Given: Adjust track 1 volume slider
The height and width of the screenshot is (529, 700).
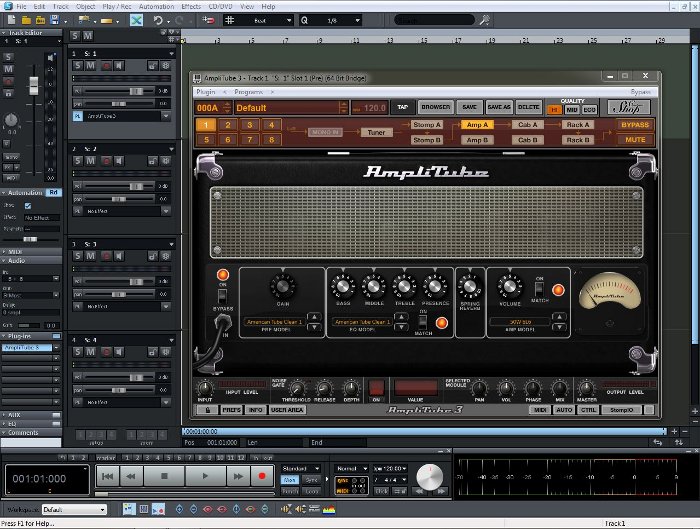Looking at the screenshot, I should click(136, 91).
